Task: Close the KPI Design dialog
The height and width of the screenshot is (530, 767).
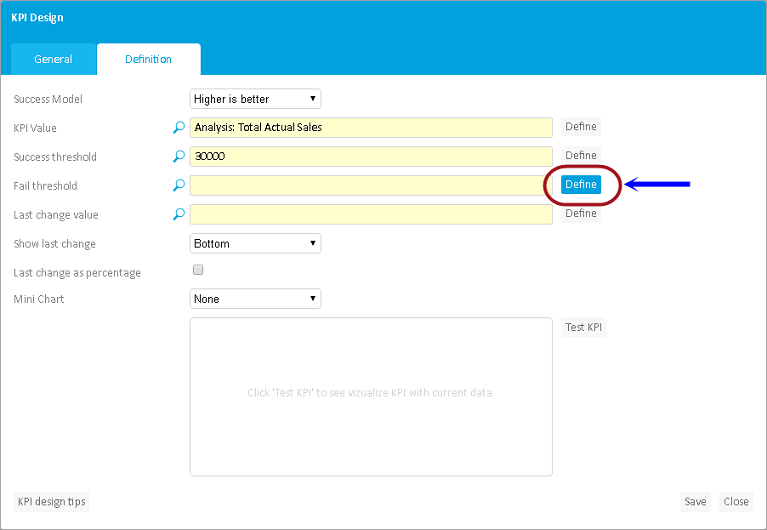Action: point(736,502)
